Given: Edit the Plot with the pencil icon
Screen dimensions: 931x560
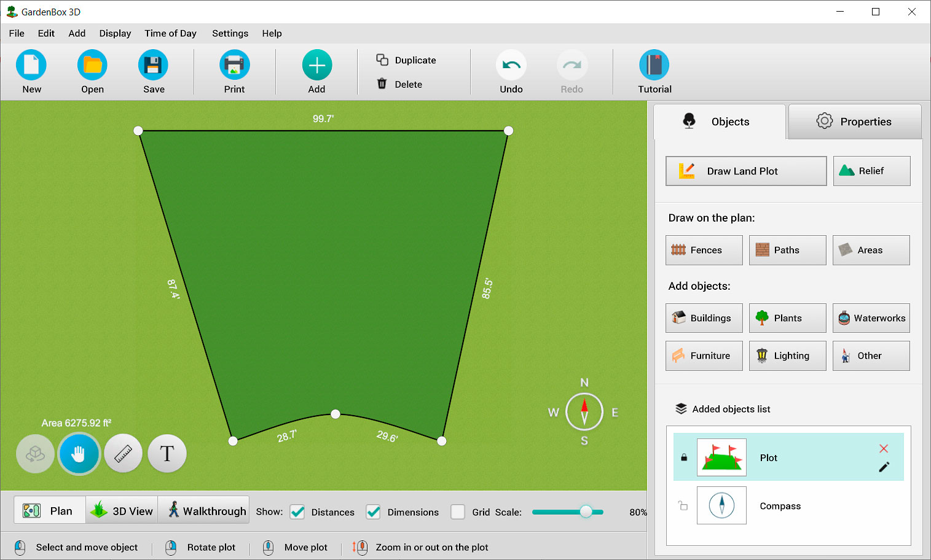Looking at the screenshot, I should pos(884,467).
